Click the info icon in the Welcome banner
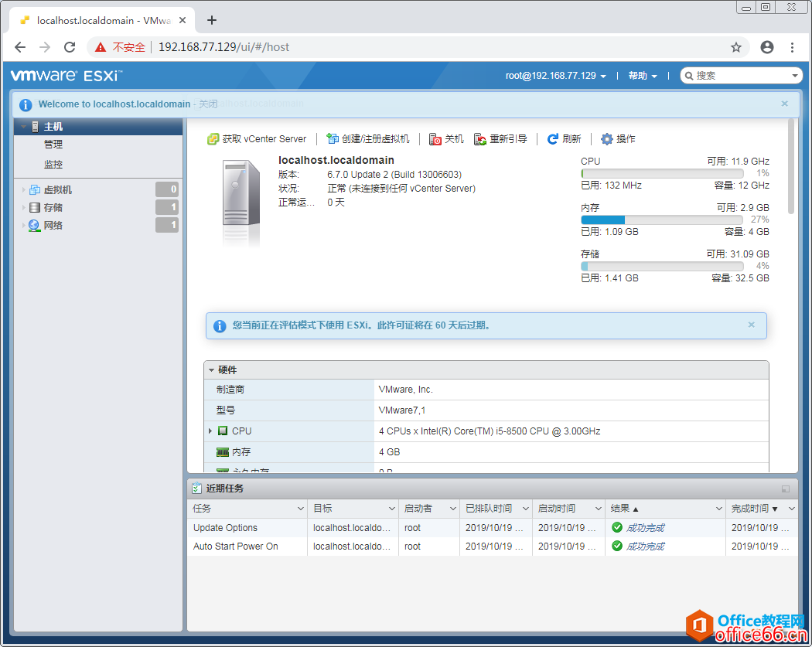 coord(26,104)
